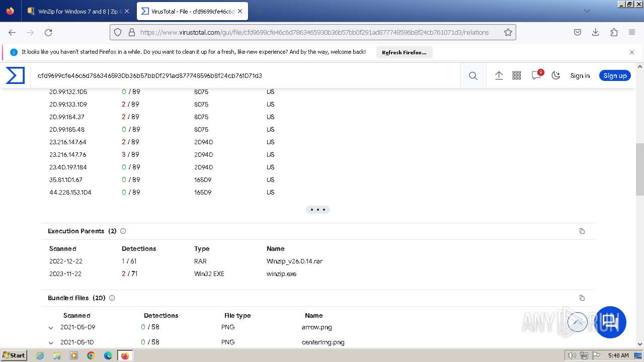This screenshot has width=644, height=362.
Task: Click the Sign up button
Action: (x=615, y=75)
